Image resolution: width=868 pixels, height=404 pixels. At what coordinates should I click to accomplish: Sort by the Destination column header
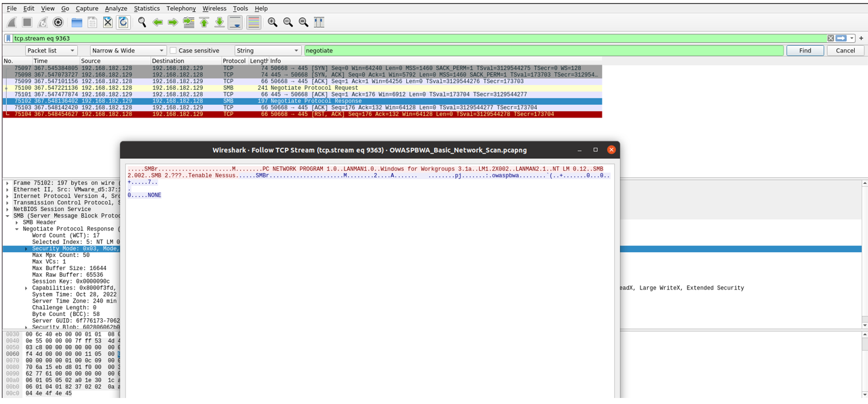coord(186,61)
